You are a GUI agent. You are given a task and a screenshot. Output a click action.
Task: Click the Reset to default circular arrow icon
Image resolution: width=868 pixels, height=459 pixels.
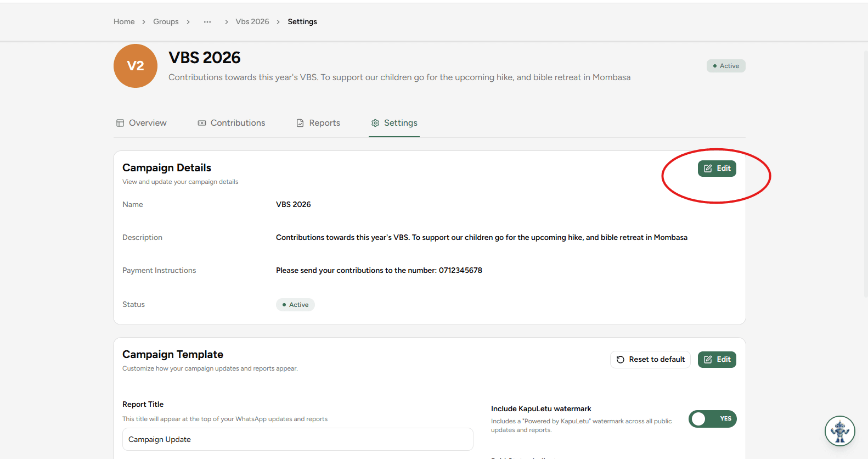click(621, 360)
